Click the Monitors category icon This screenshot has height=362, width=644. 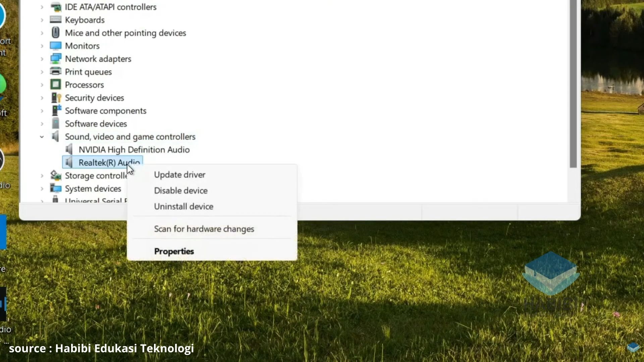click(x=56, y=46)
